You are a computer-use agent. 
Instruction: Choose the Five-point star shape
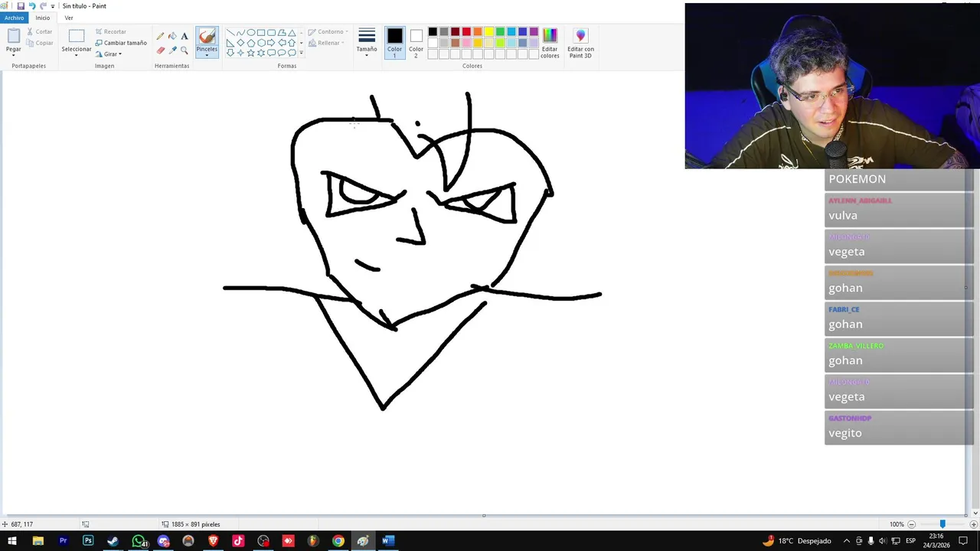pos(251,53)
